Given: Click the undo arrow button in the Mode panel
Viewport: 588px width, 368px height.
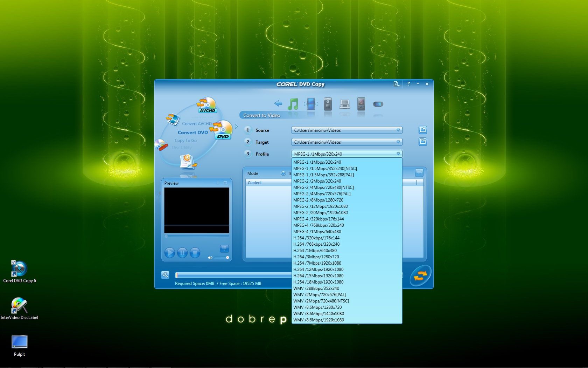Looking at the screenshot, I should coord(419,173).
